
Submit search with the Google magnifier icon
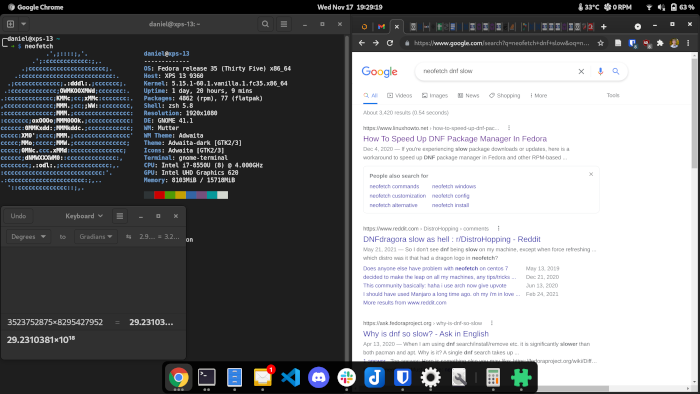pos(616,71)
